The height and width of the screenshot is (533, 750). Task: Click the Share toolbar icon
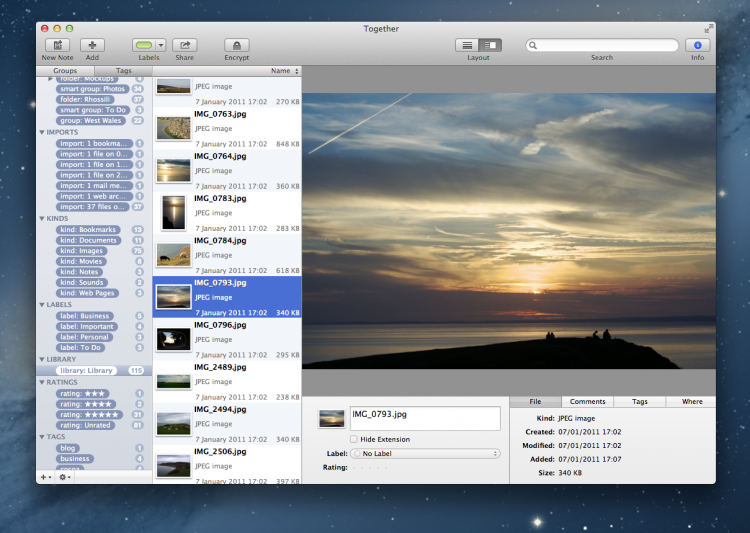pyautogui.click(x=184, y=45)
